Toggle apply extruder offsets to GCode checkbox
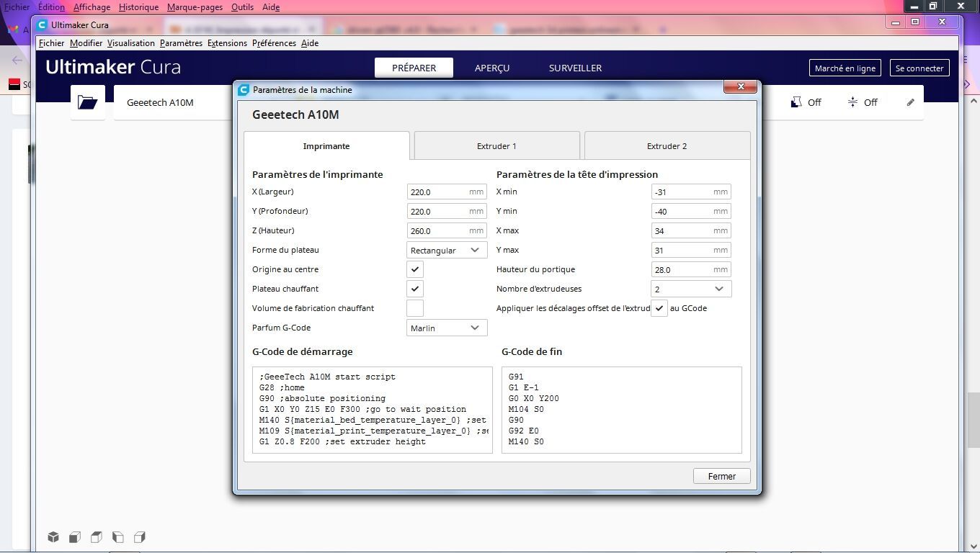Image resolution: width=980 pixels, height=553 pixels. coord(659,308)
